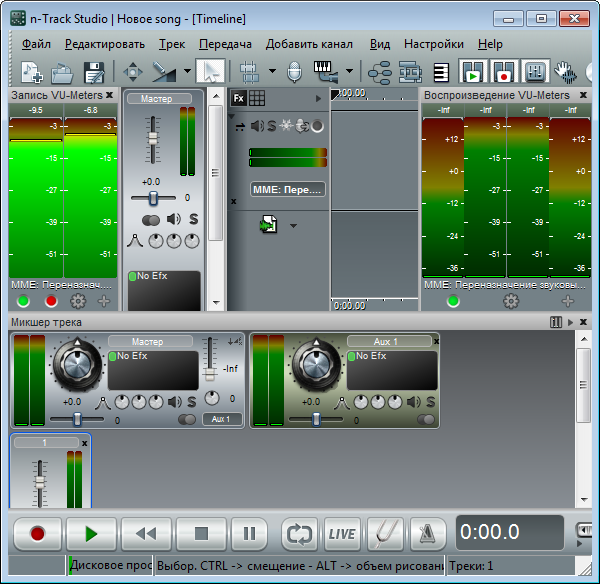600x584 pixels.
Task: Expand the add-track dropdown arrow in timeline
Action: [x=293, y=226]
